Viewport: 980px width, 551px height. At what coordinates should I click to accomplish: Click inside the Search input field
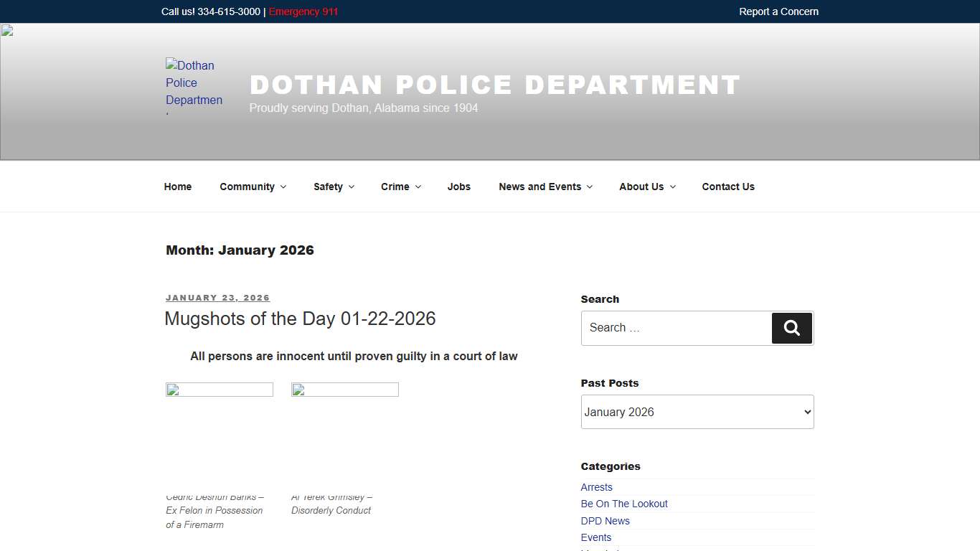point(674,328)
